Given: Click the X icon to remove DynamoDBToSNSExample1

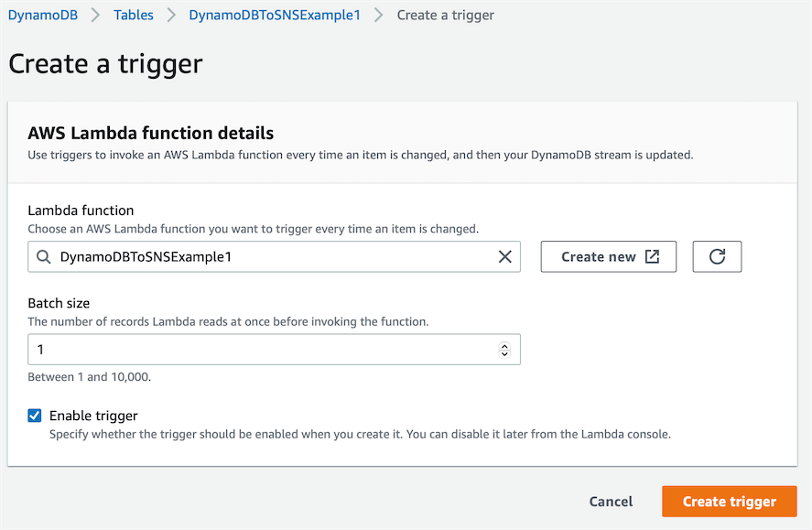Looking at the screenshot, I should click(504, 256).
